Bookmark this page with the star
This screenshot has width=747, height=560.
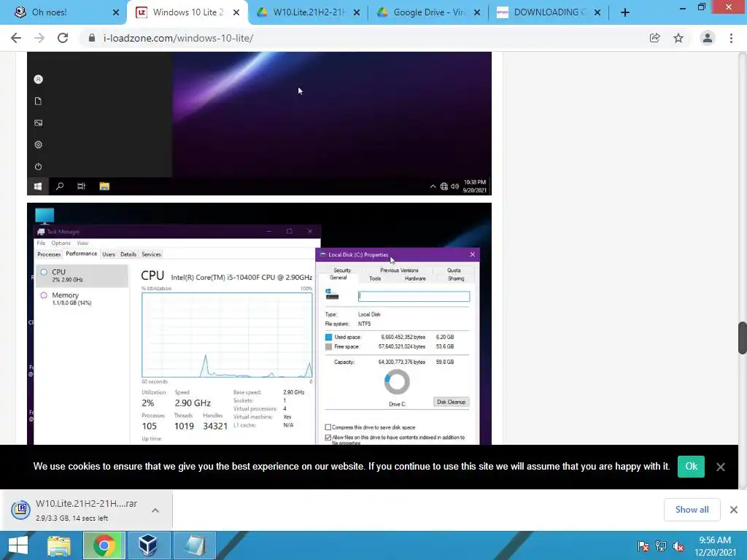678,38
